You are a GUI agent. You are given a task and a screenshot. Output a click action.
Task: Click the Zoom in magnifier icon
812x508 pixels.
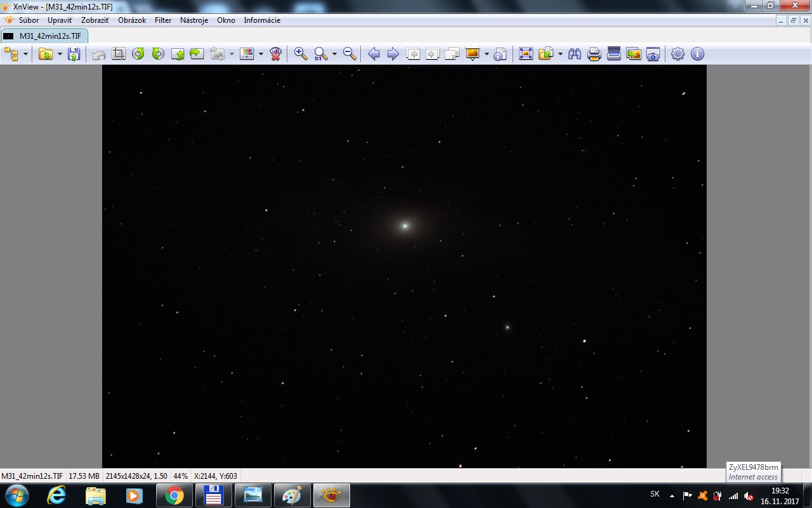click(301, 54)
